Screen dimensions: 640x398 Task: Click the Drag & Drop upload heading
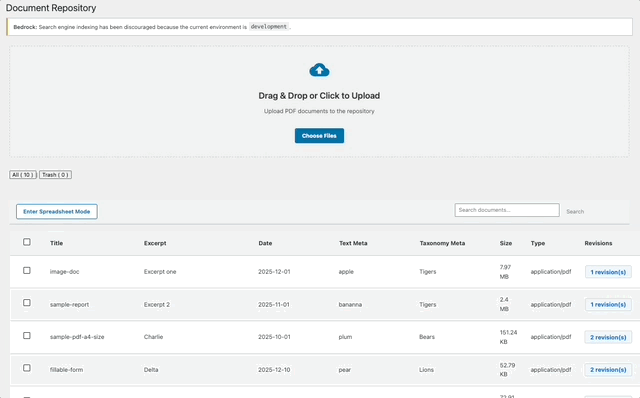[319, 96]
